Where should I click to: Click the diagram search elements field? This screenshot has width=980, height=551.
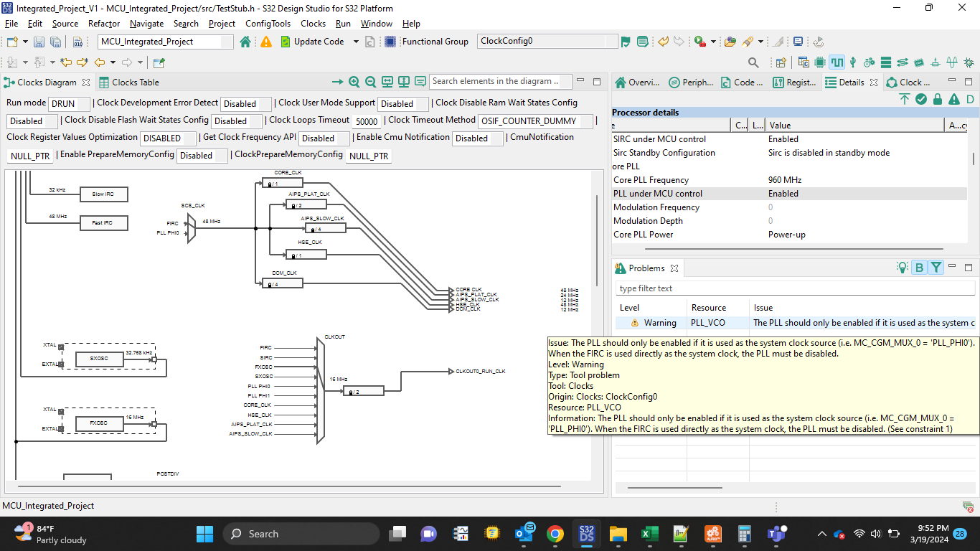pyautogui.click(x=501, y=82)
